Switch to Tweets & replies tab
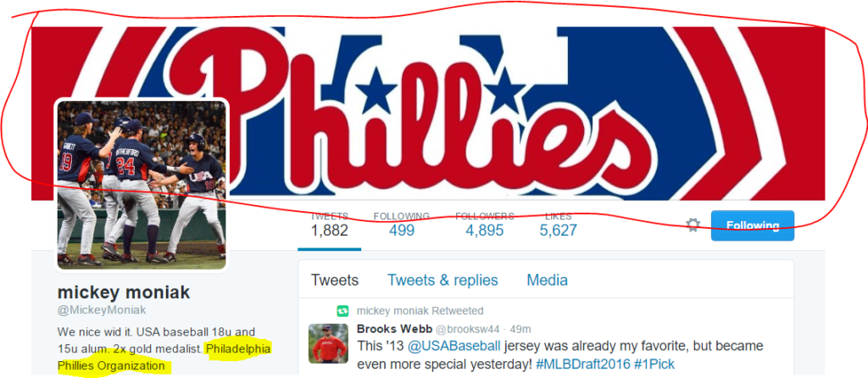 tap(442, 280)
